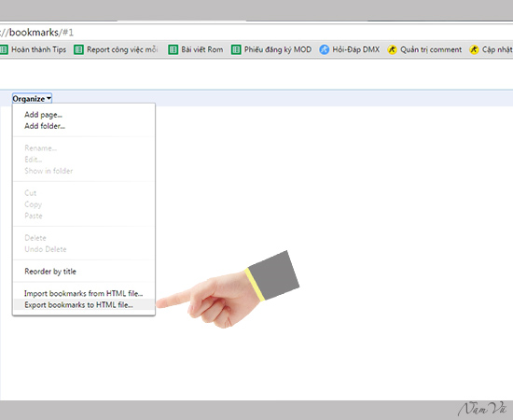This screenshot has height=420, width=513.
Task: Open Hoàn thành Tips bookmark
Action: 33,49
